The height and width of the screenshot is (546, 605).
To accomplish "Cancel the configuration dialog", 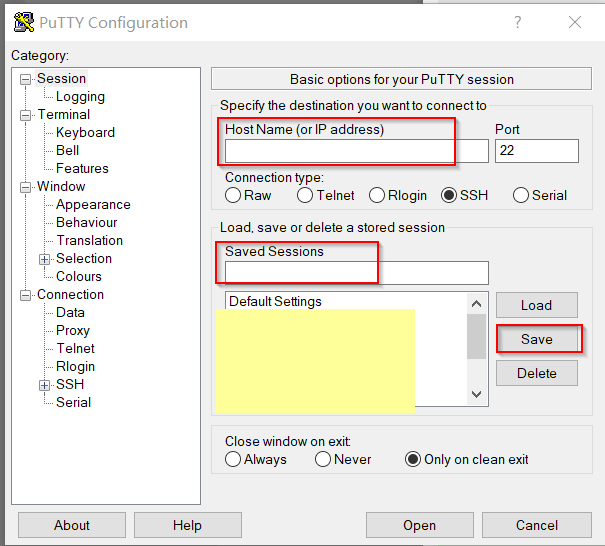I will (537, 525).
